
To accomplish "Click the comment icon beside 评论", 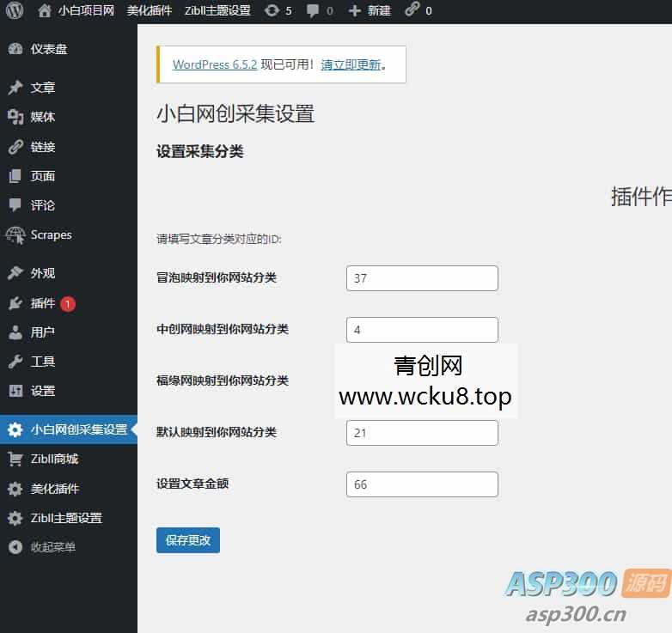I will pos(15,204).
